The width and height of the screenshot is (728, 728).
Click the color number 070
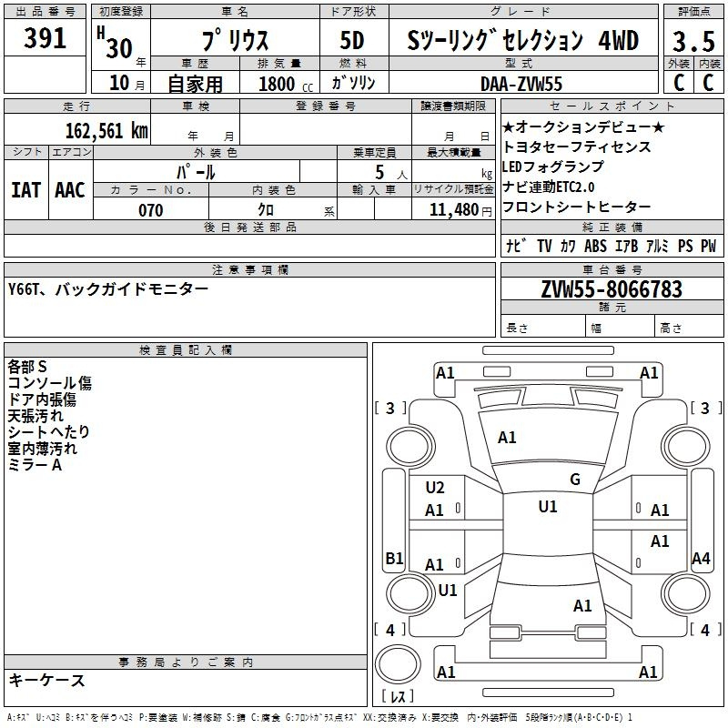(151, 210)
